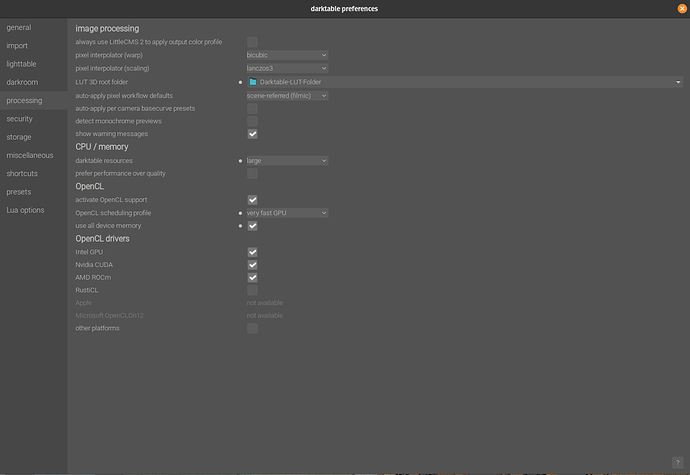
Task: Enable RustiCL driver checkbox
Action: point(252,290)
